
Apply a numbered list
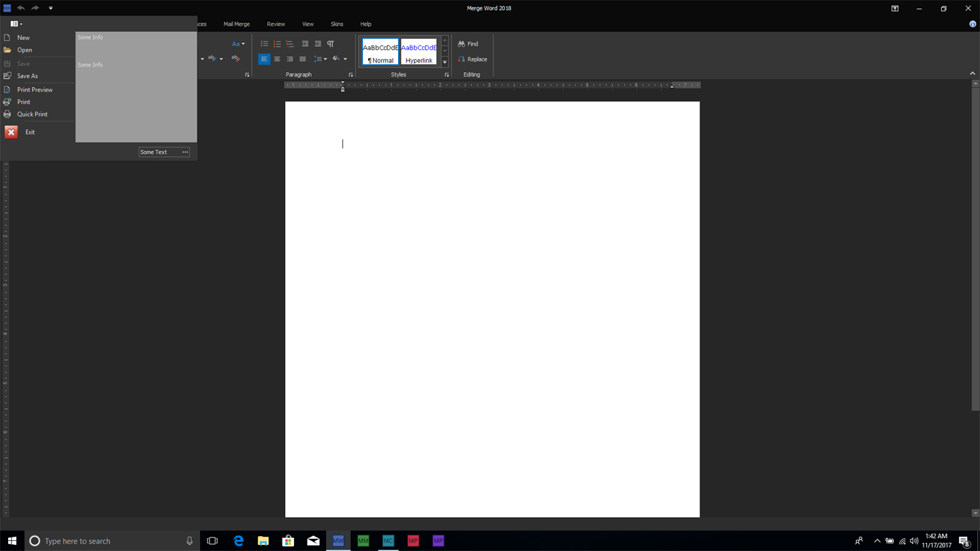tap(277, 44)
